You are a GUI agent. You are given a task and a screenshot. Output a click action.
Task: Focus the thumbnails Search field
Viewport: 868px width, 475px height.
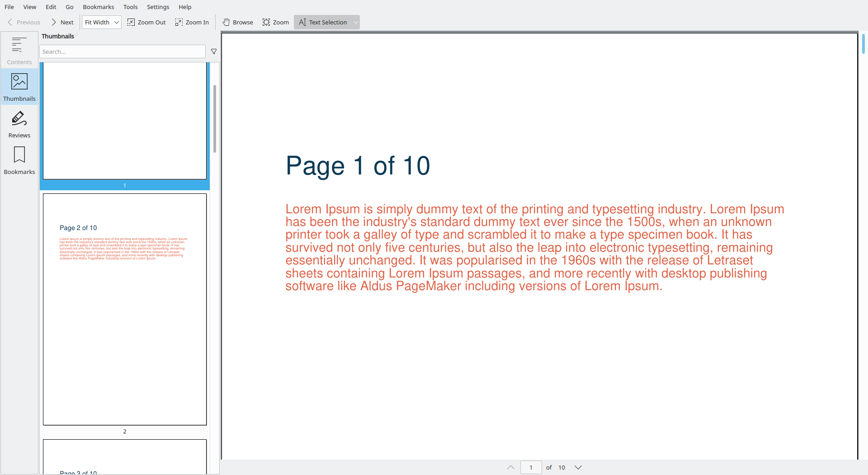click(123, 52)
